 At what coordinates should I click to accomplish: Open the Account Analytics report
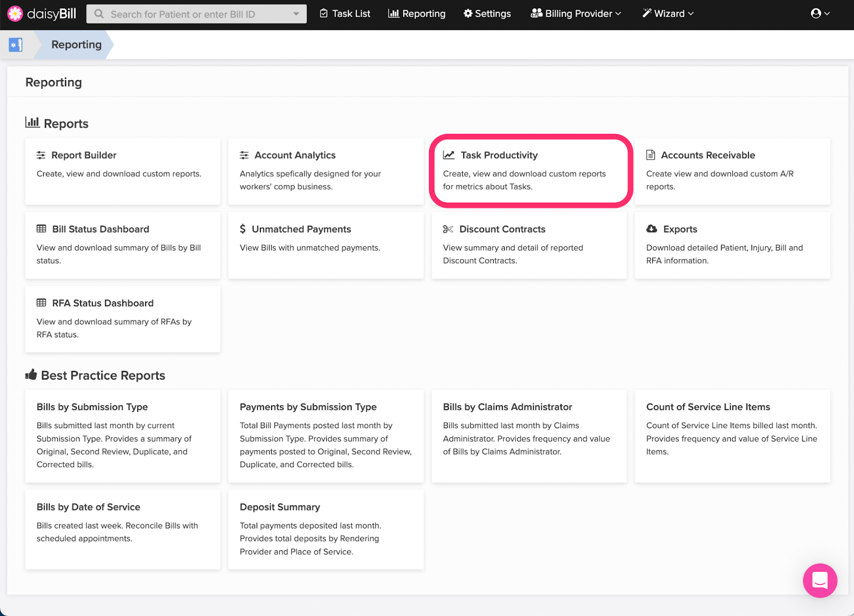295,155
